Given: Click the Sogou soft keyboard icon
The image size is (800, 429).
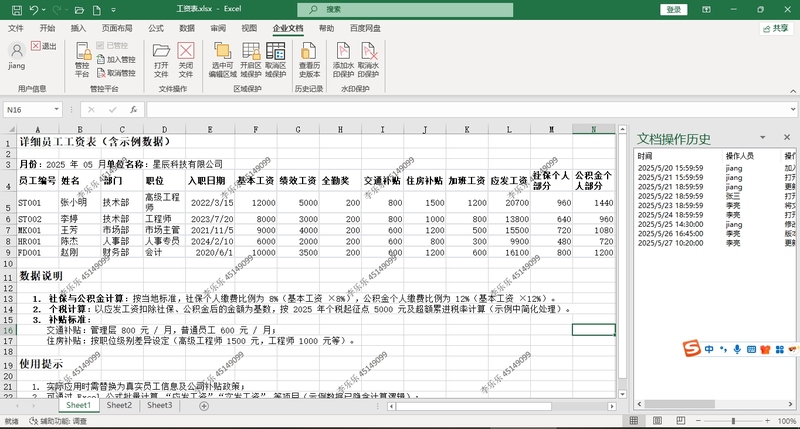Looking at the screenshot, I should click(751, 349).
